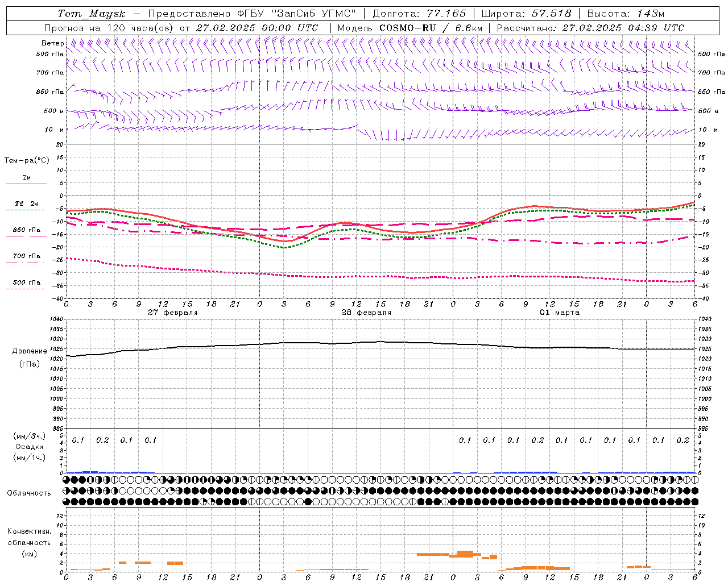Click the 700 гПа temperature legend entry
Image resolution: width=728 pixels, height=582 pixels.
tap(27, 256)
